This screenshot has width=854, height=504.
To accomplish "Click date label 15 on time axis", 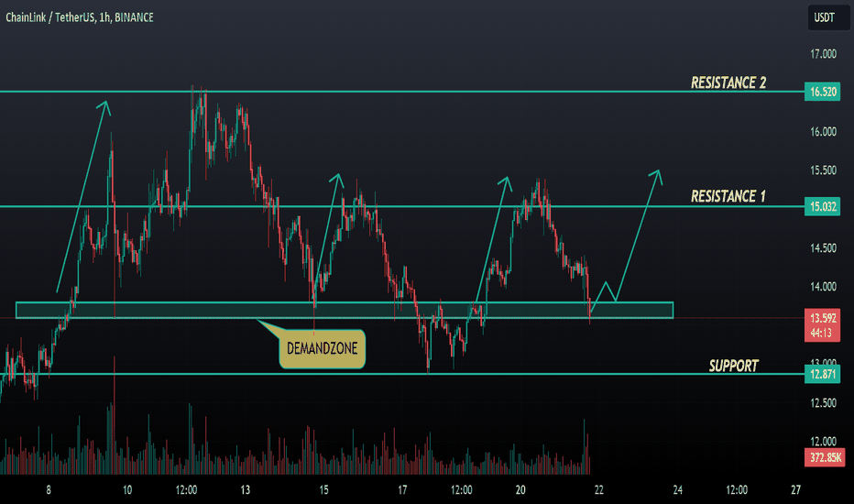I will coord(323,490).
